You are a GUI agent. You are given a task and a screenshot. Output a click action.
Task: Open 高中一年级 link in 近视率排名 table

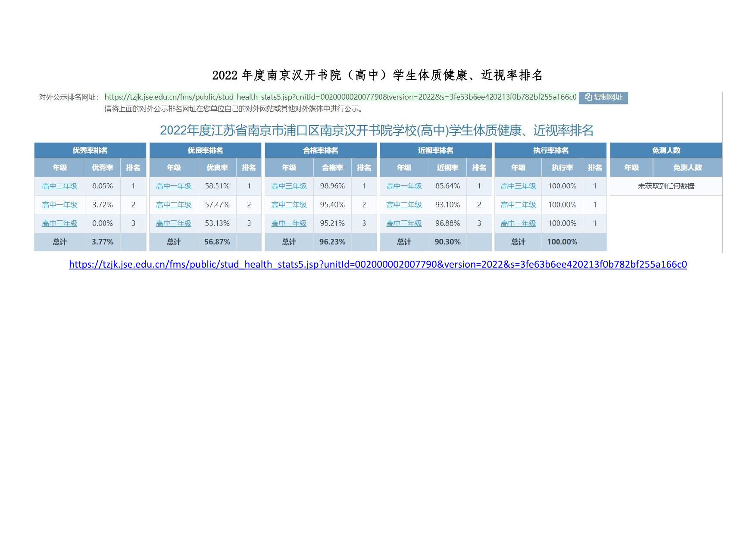(404, 186)
